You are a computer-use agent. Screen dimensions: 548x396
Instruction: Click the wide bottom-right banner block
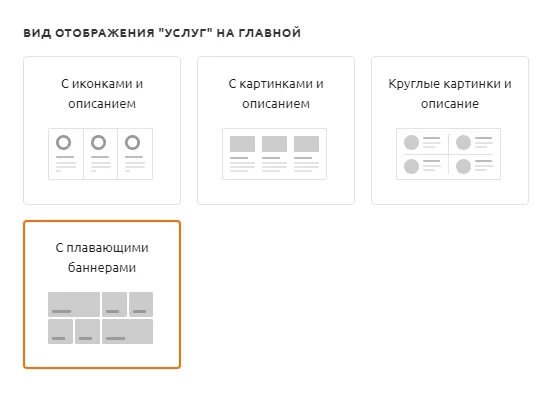pyautogui.click(x=127, y=331)
